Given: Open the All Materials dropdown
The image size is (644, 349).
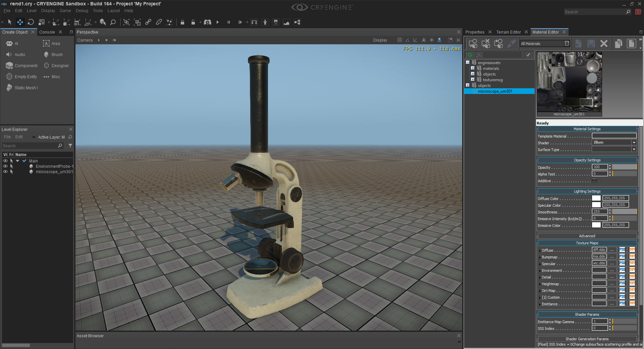Looking at the screenshot, I should pos(545,44).
